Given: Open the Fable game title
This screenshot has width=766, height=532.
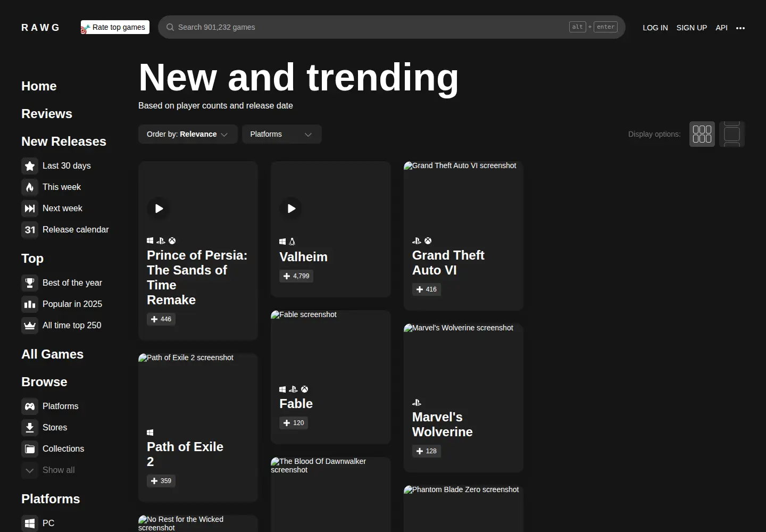Looking at the screenshot, I should point(296,404).
